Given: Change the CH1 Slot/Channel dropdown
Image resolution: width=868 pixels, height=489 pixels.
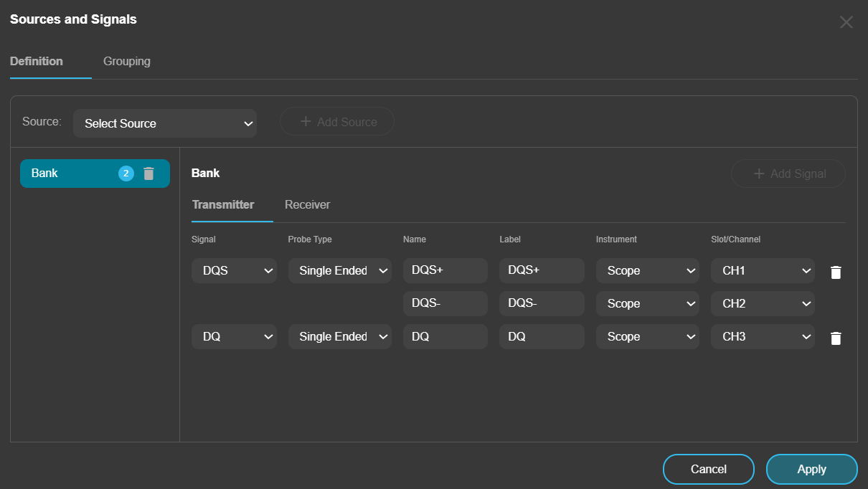Looking at the screenshot, I should point(763,271).
